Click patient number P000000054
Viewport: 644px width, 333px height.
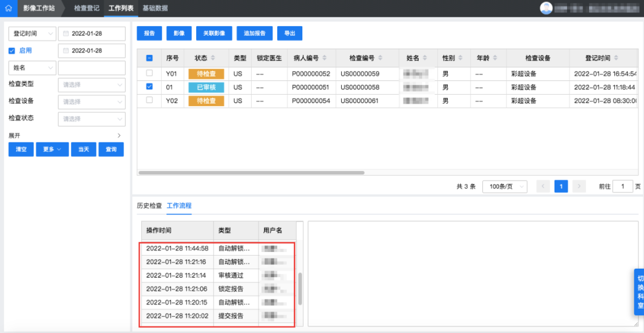311,101
